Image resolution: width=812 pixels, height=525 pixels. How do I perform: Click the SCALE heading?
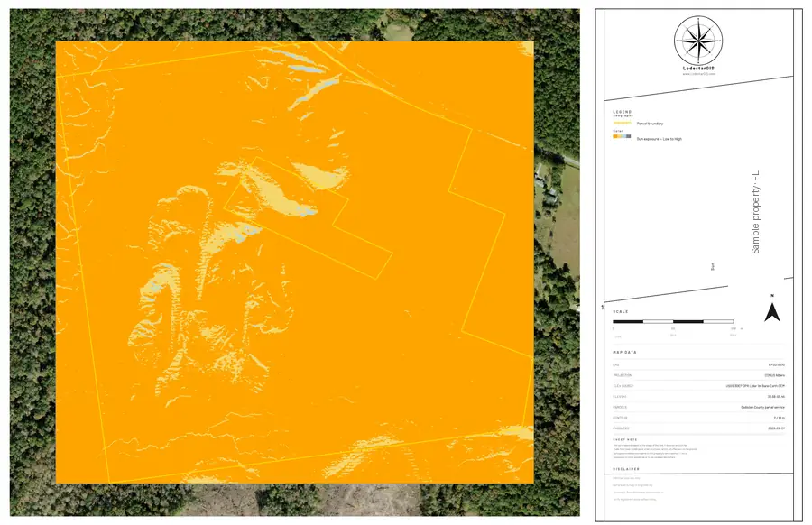[621, 312]
